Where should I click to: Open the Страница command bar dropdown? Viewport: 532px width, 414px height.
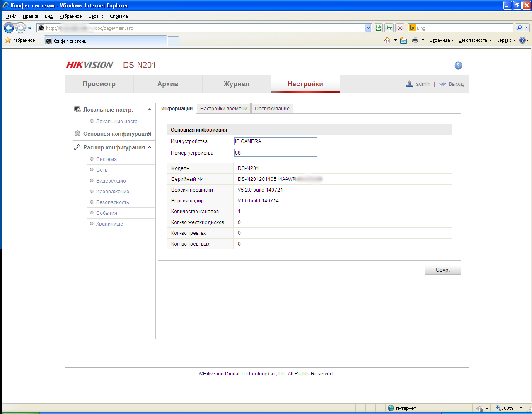pyautogui.click(x=442, y=40)
